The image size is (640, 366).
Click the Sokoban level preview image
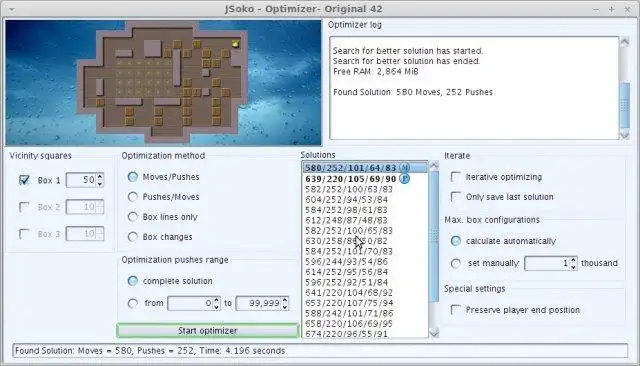(163, 83)
